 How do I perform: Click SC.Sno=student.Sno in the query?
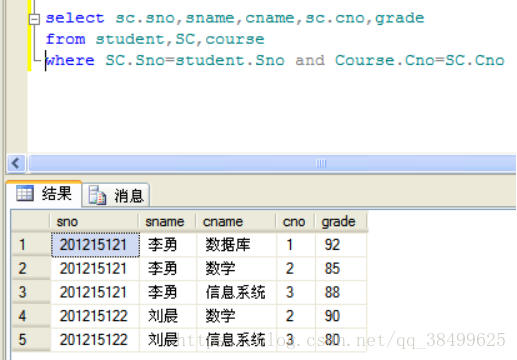(195, 60)
